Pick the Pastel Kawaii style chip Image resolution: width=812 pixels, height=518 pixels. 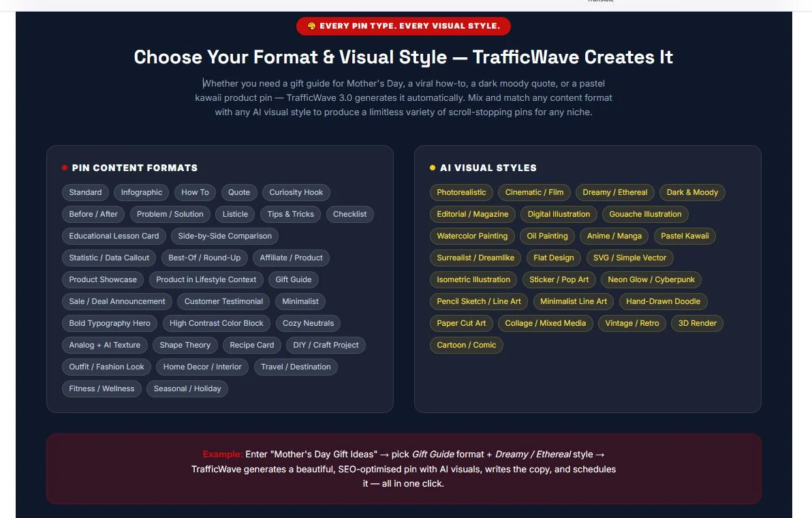685,236
